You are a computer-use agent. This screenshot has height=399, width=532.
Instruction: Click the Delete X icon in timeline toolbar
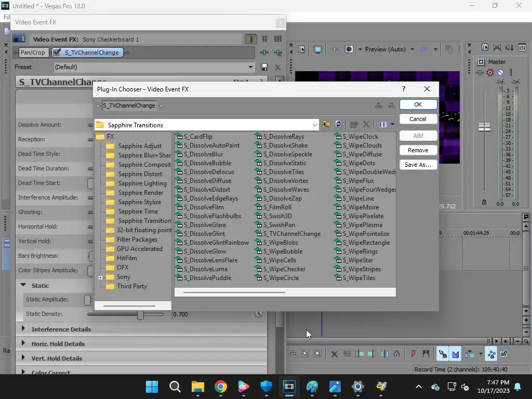(x=334, y=354)
